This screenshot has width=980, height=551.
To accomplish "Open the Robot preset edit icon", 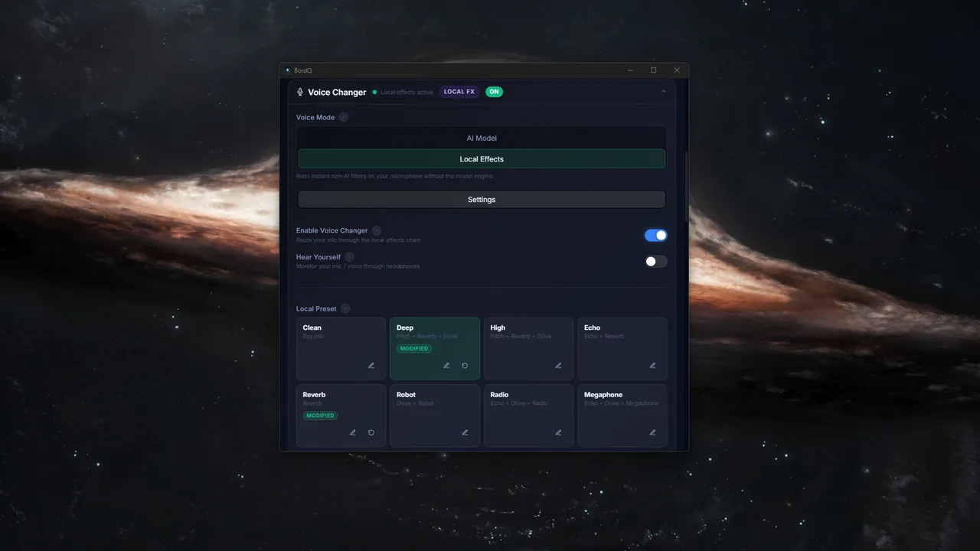I will (465, 432).
